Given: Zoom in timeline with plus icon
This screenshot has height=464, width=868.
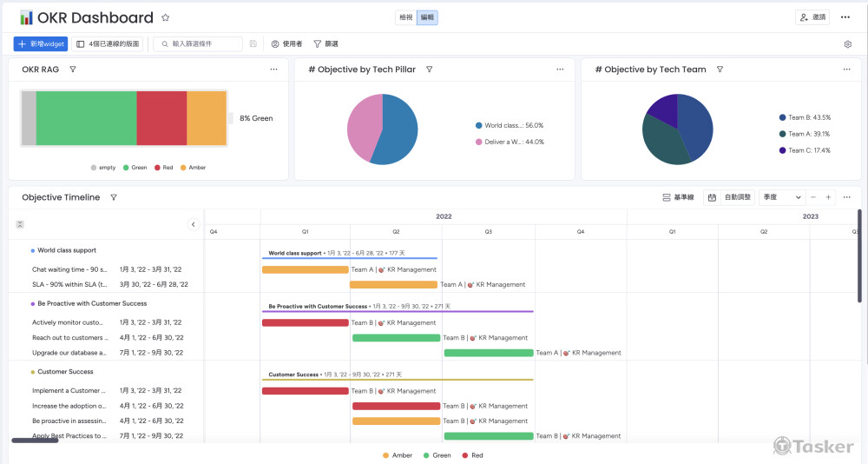Looking at the screenshot, I should coord(828,197).
